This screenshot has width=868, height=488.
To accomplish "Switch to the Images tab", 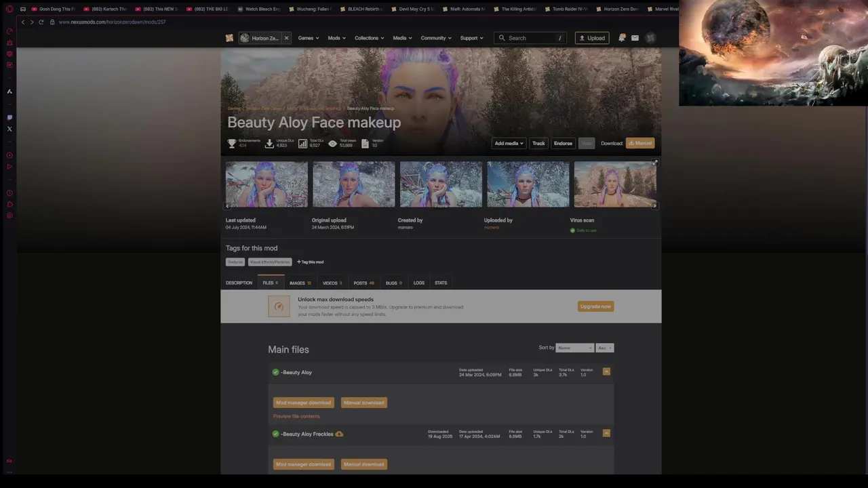I will 300,283.
